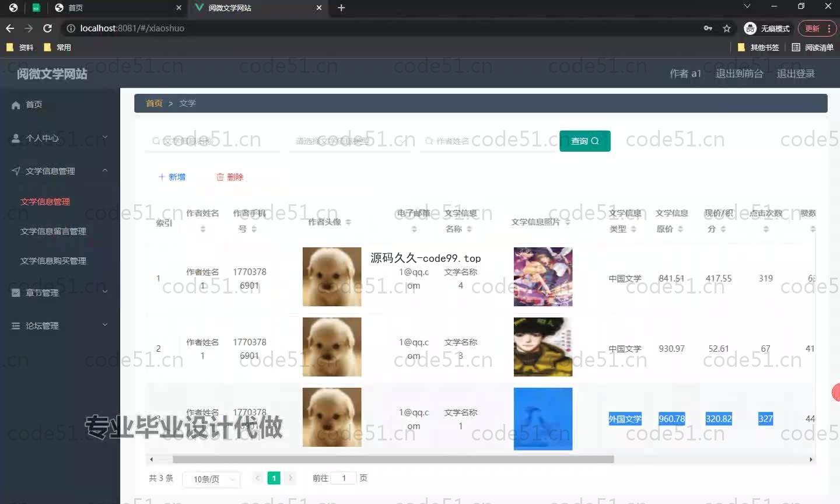Go to pagination page 1
Screen dimensions: 840x504
coord(274,478)
